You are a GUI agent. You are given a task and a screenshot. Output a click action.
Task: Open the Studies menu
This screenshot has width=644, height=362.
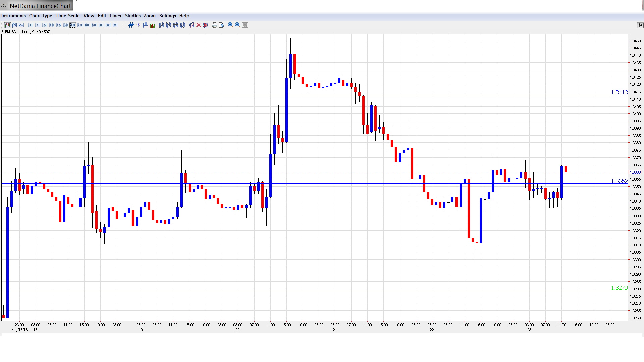(132, 16)
